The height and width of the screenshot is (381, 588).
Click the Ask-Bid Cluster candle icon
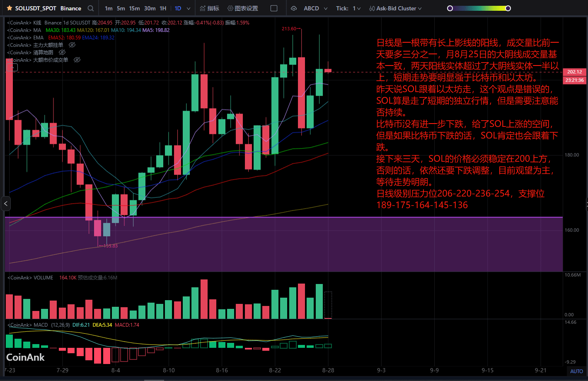pos(372,8)
